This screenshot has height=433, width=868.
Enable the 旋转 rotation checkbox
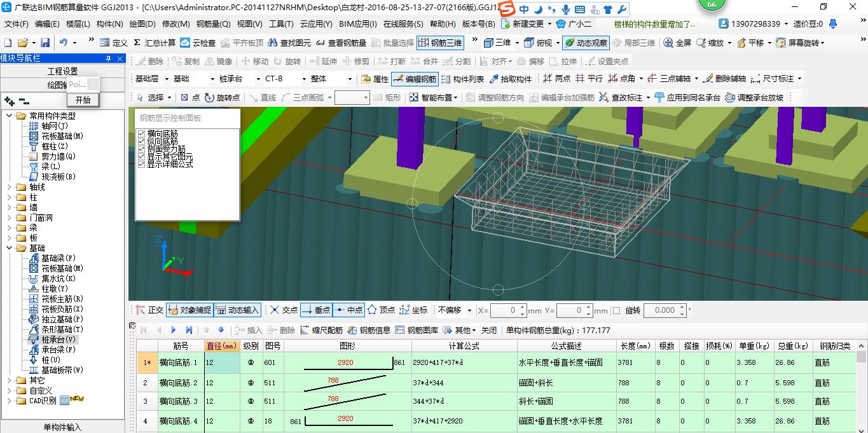[616, 310]
